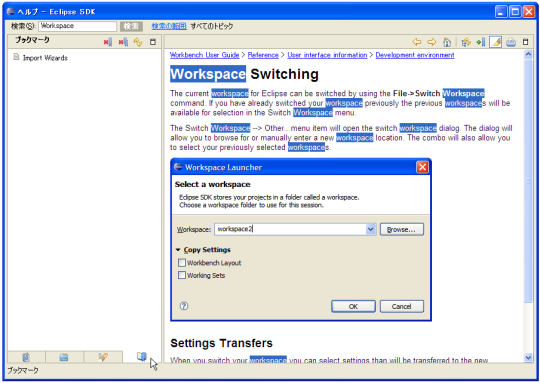Open the Workspace combo dropdown arrow
This screenshot has height=383, width=540.
(x=370, y=229)
